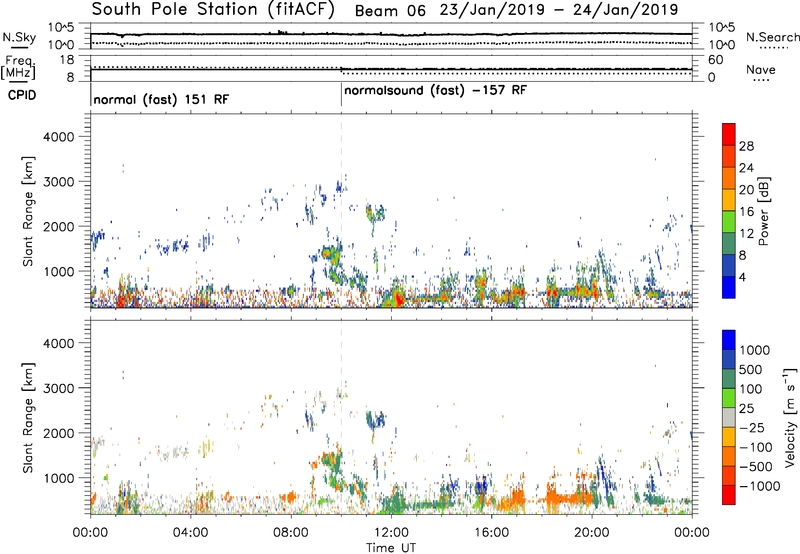The width and height of the screenshot is (800, 554).
Task: Click the '18' frequency axis value
Action: [x=68, y=60]
